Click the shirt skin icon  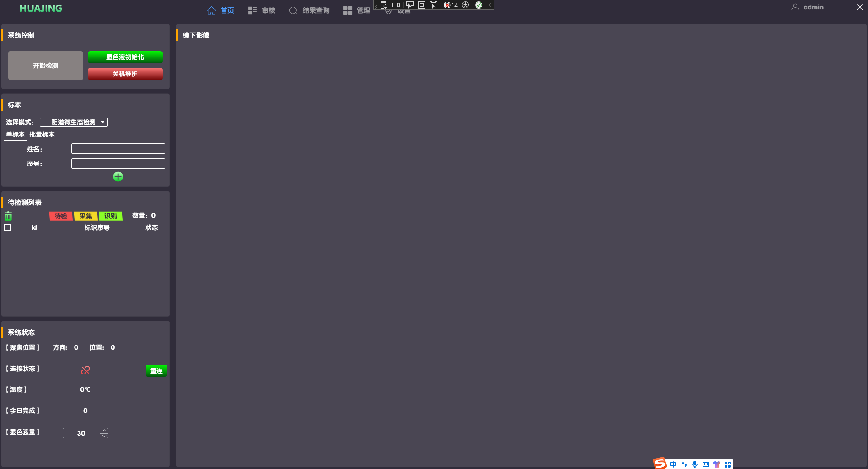(717, 464)
